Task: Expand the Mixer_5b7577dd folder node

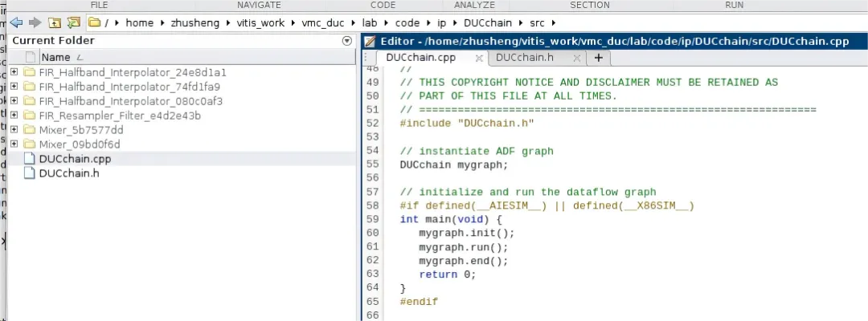Action: point(14,130)
